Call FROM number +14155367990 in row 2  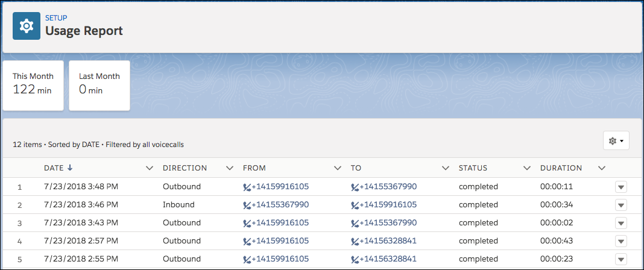(280, 204)
